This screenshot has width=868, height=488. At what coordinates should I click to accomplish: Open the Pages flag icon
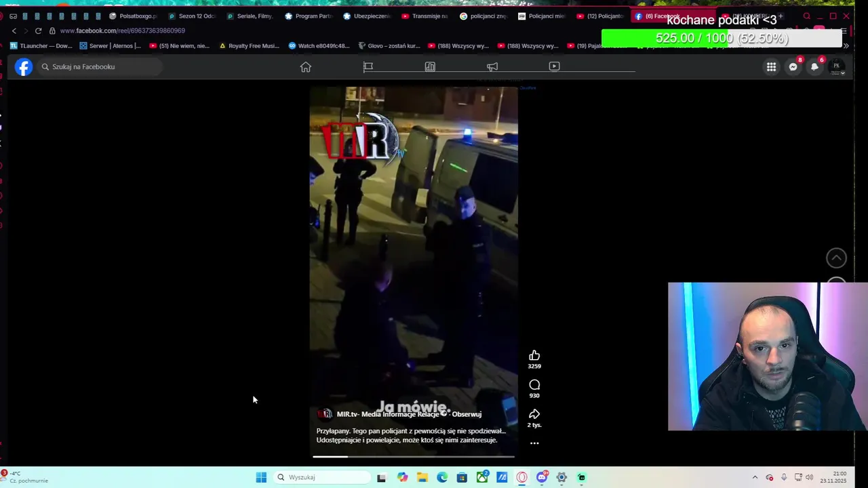pos(368,66)
